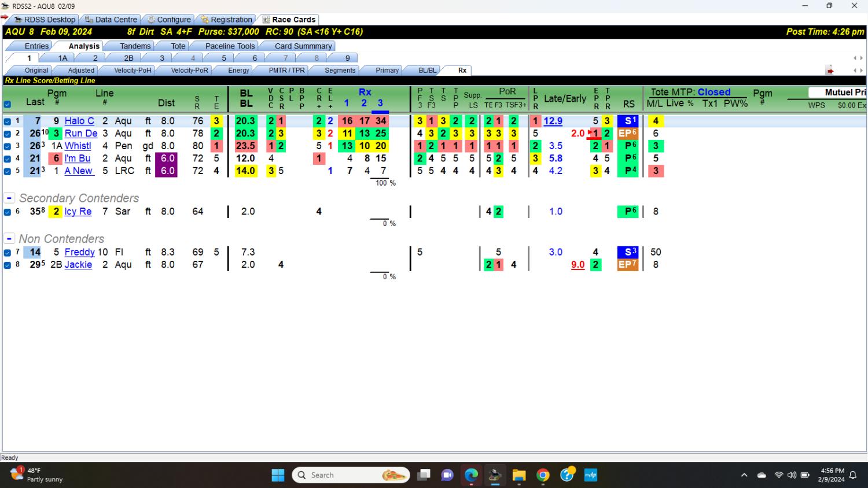Show hidden icons via the tray chevron
Viewport: 868px width, 488px height.
744,475
